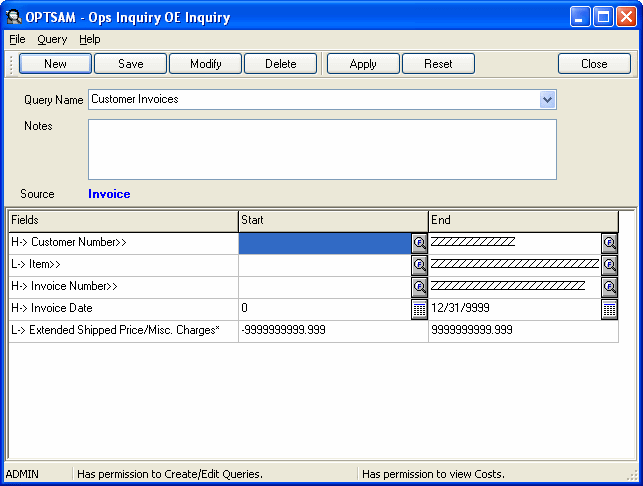This screenshot has width=643, height=486.
Task: Click the Item end field lookup icon
Action: click(609, 265)
